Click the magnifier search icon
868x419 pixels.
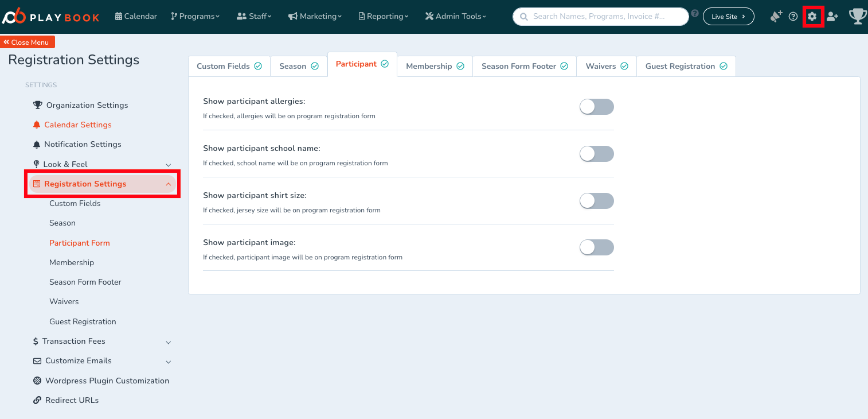click(523, 17)
